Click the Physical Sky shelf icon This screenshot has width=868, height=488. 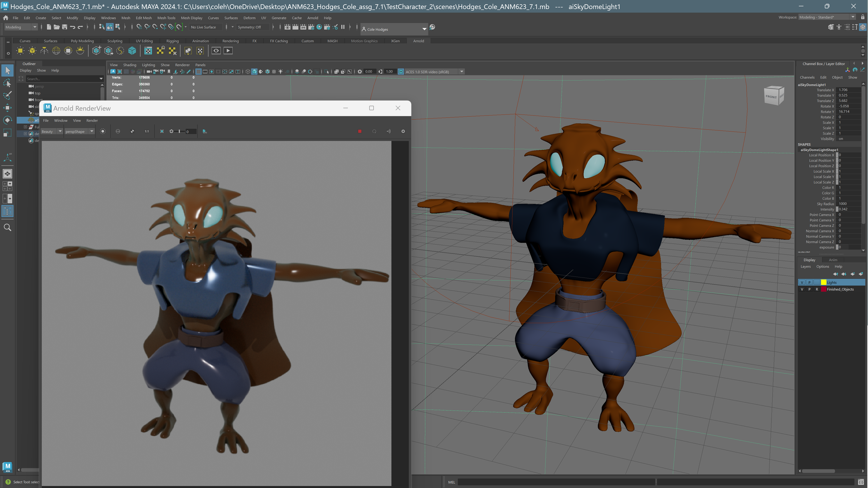click(x=80, y=51)
